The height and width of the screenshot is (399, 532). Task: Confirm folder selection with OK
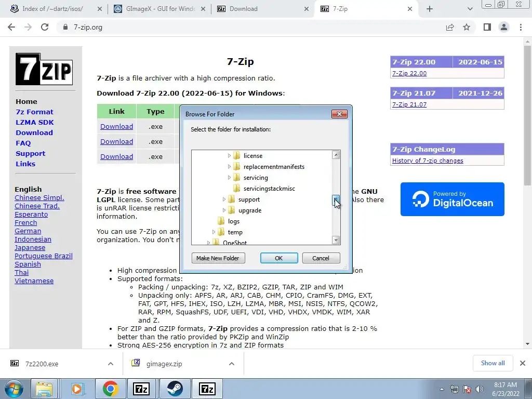279,258
